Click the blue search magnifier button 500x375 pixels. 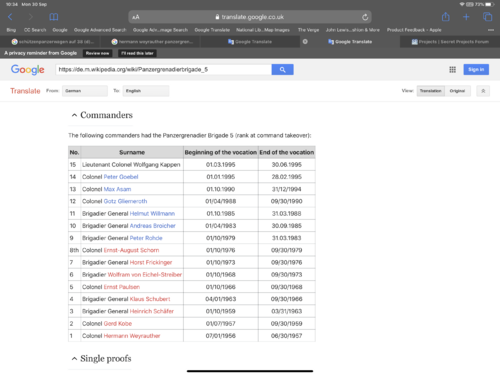tap(282, 69)
